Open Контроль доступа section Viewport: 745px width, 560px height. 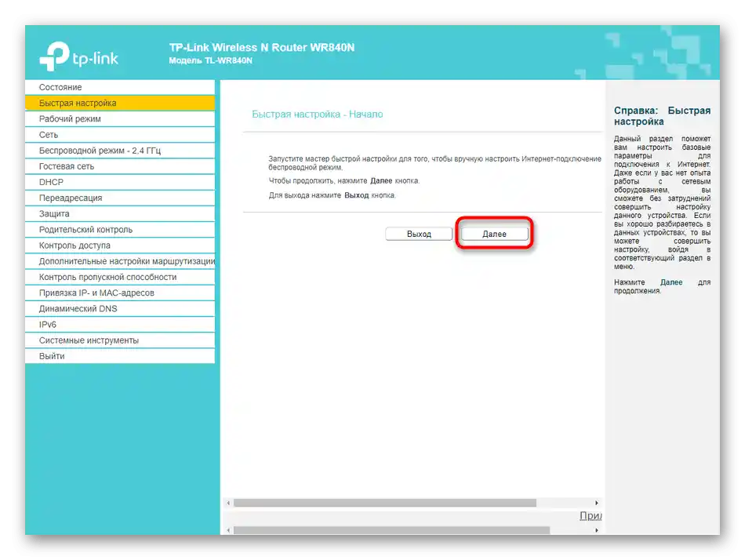(x=120, y=245)
